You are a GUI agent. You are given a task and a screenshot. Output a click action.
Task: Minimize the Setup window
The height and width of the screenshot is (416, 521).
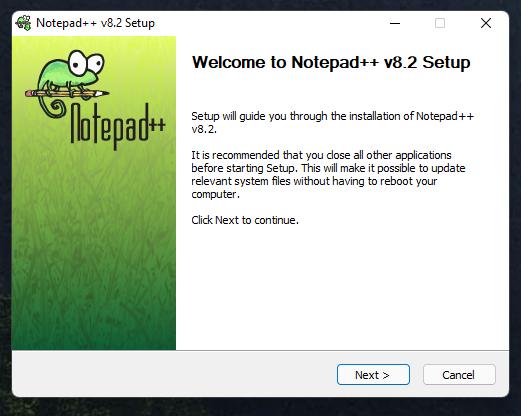(395, 23)
